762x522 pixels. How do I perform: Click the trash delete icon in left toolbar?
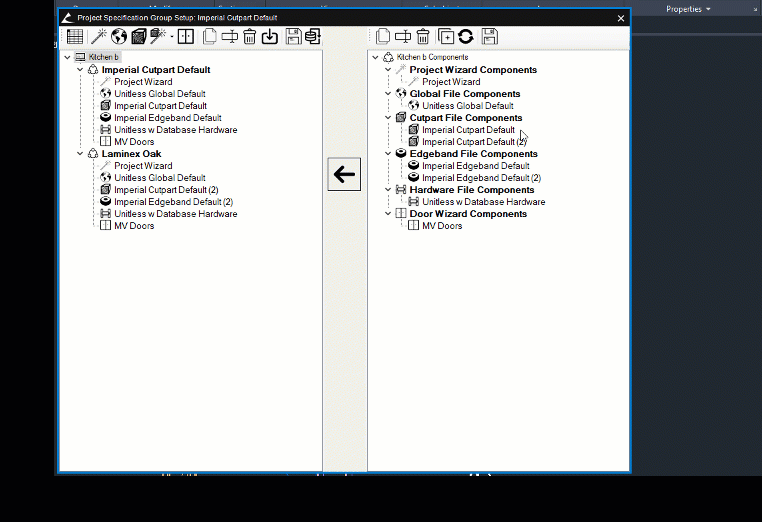click(x=249, y=37)
